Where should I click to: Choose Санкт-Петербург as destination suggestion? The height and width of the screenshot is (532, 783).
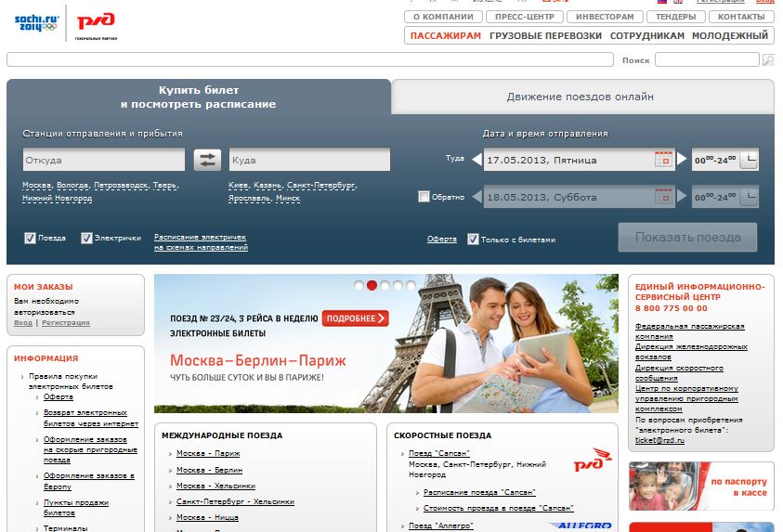[x=321, y=185]
